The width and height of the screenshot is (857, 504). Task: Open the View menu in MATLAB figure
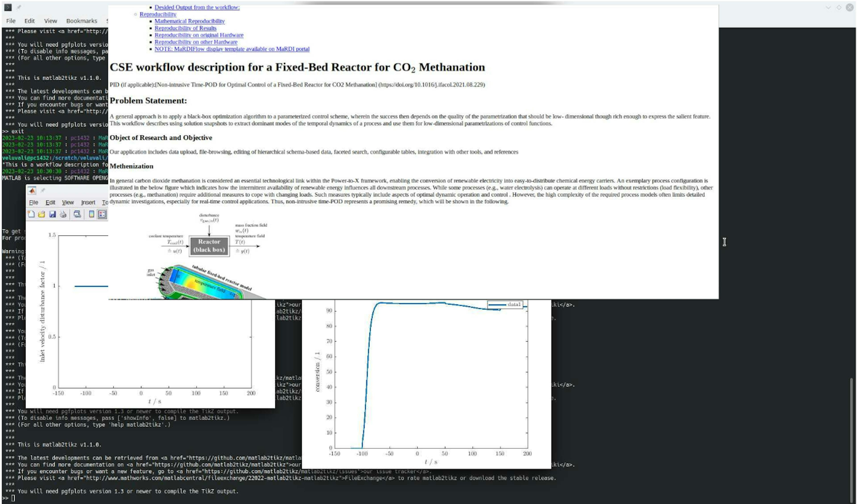pos(68,202)
